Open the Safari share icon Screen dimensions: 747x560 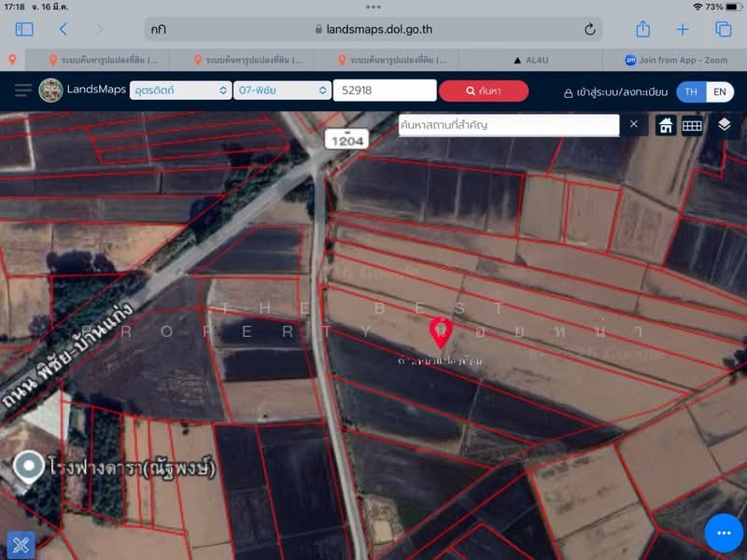pos(641,29)
